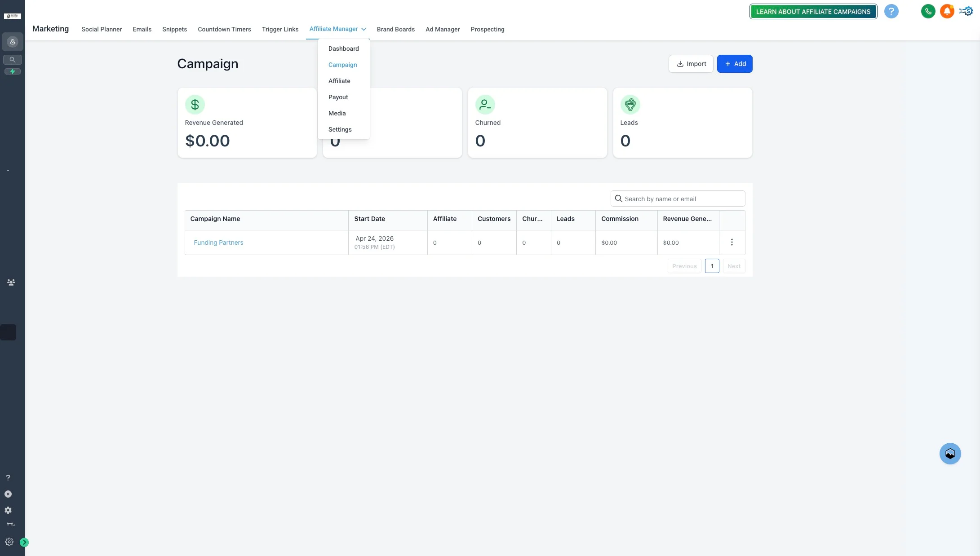Switch to the Ad Manager tab
980x556 pixels.
click(x=443, y=29)
